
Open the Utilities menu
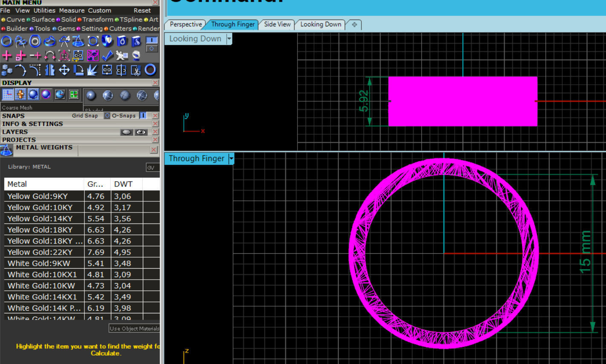point(44,10)
